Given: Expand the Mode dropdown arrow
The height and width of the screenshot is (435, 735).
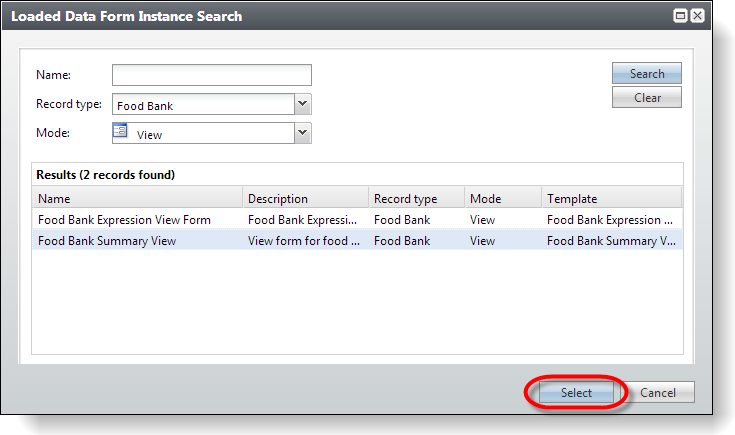Looking at the screenshot, I should 303,133.
